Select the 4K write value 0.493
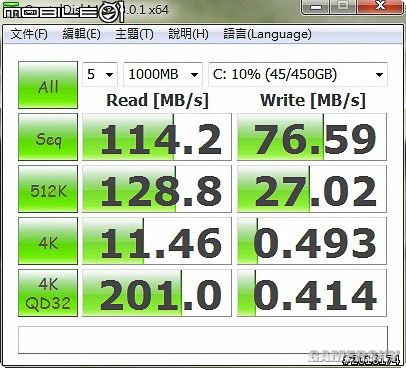406x368 pixels. [x=312, y=241]
